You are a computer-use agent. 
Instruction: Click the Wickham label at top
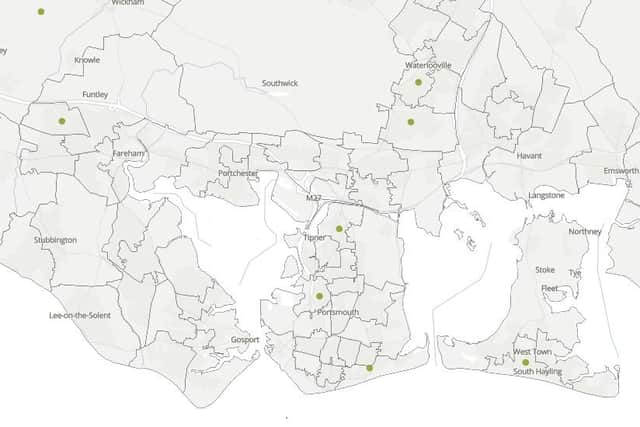(x=128, y=2)
